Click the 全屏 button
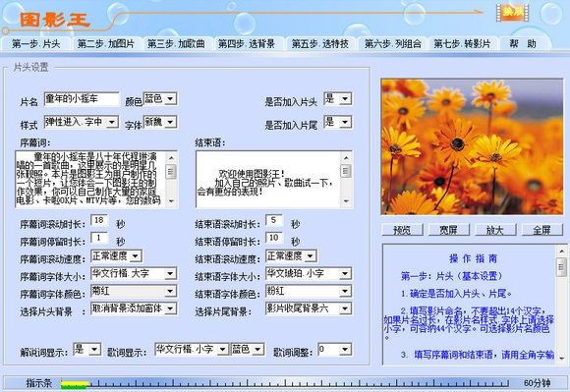This screenshot has width=570, height=392. coord(542,230)
